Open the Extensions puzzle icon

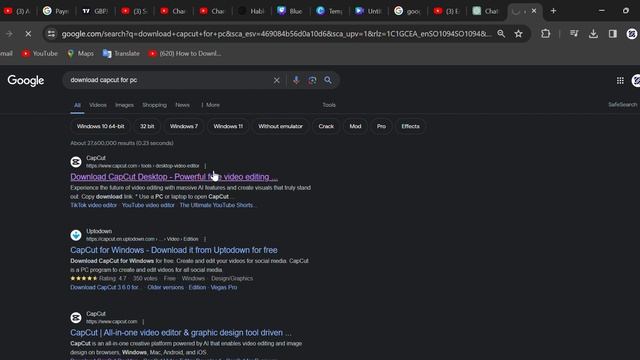545,34
